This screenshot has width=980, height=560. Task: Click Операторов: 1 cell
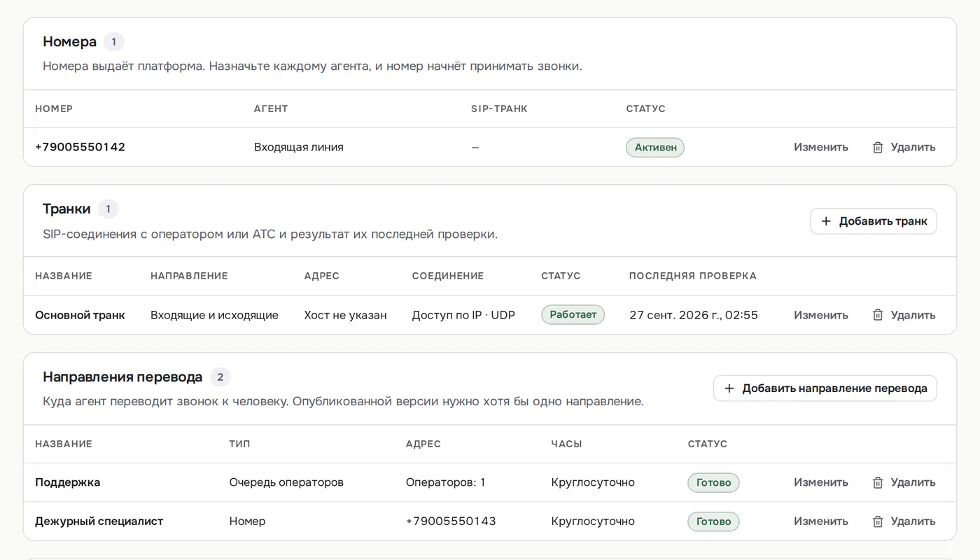(446, 482)
